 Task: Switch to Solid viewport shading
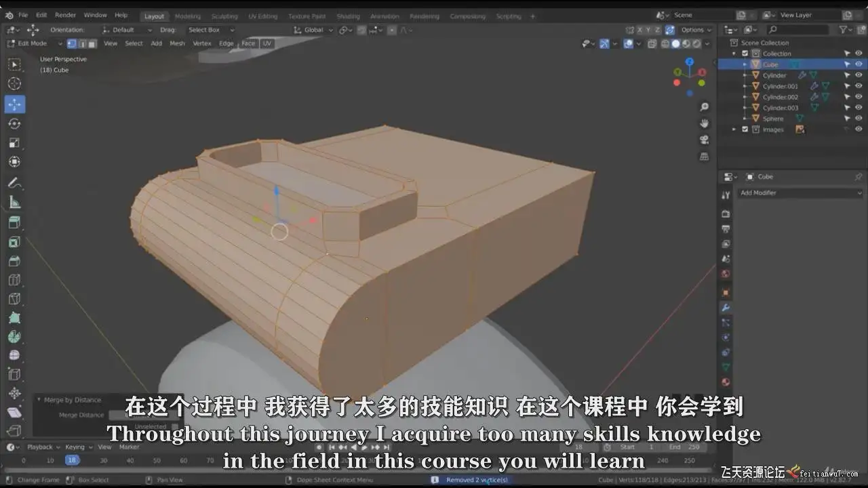coord(675,44)
